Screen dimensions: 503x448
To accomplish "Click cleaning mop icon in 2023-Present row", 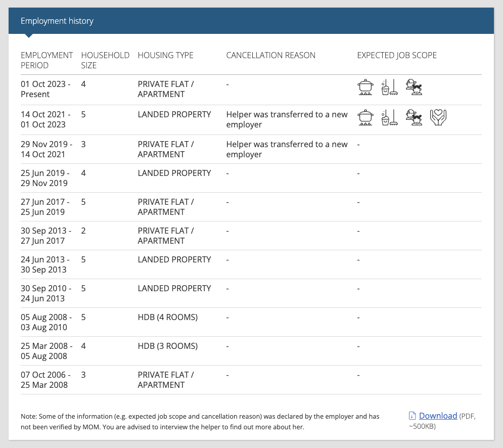I will coord(390,87).
